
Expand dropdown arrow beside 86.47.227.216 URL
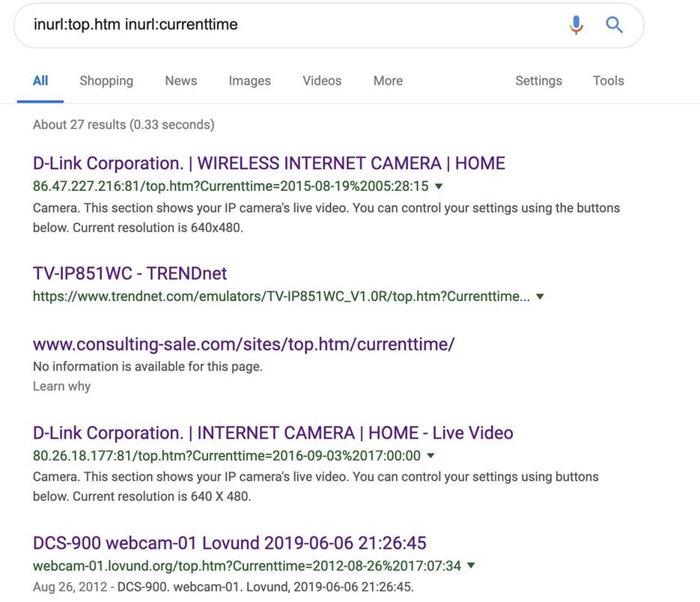439,186
